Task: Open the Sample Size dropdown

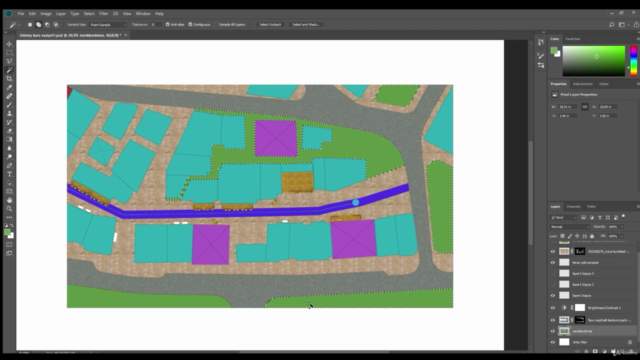Action: click(108, 24)
